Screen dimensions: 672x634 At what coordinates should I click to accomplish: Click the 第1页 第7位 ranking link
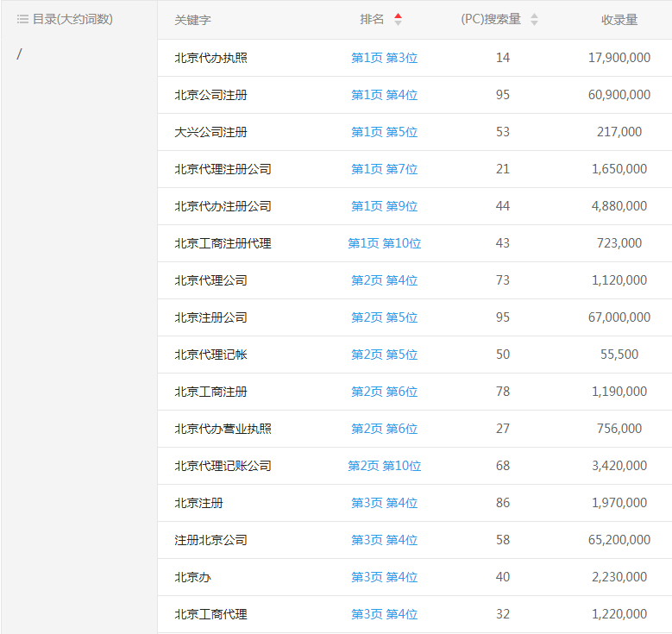(x=384, y=169)
